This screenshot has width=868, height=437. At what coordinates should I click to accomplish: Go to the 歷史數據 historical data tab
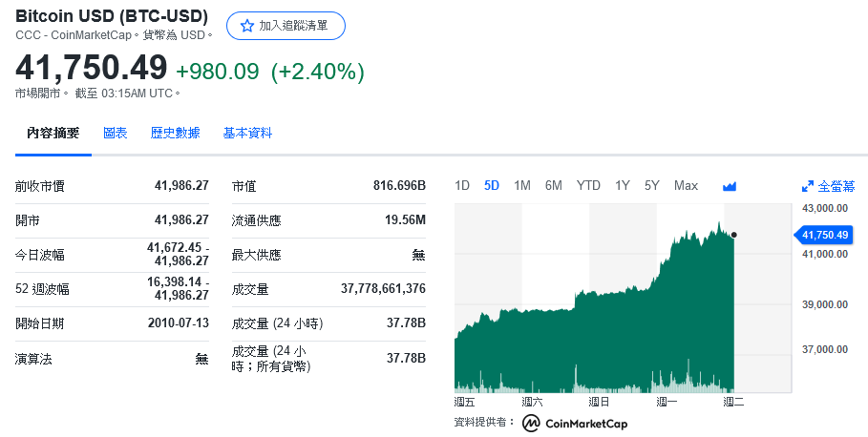click(176, 134)
